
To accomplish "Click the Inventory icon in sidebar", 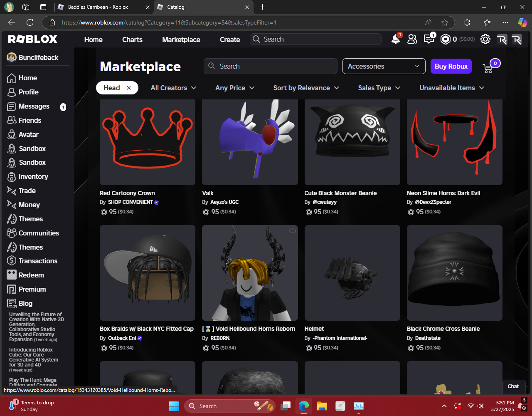I will (x=12, y=176).
